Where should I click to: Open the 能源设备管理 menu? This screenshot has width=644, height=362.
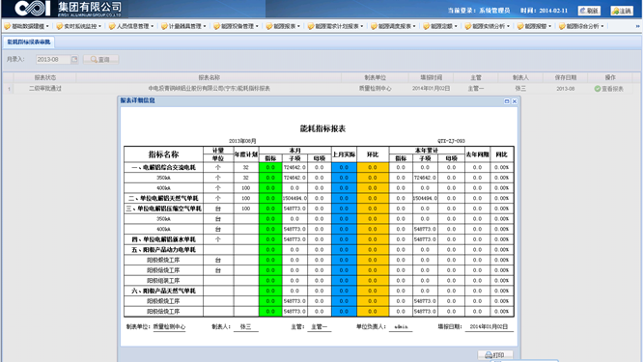[x=237, y=26]
